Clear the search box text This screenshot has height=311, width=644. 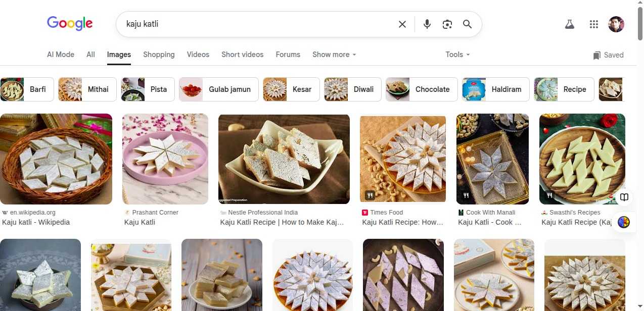[402, 24]
